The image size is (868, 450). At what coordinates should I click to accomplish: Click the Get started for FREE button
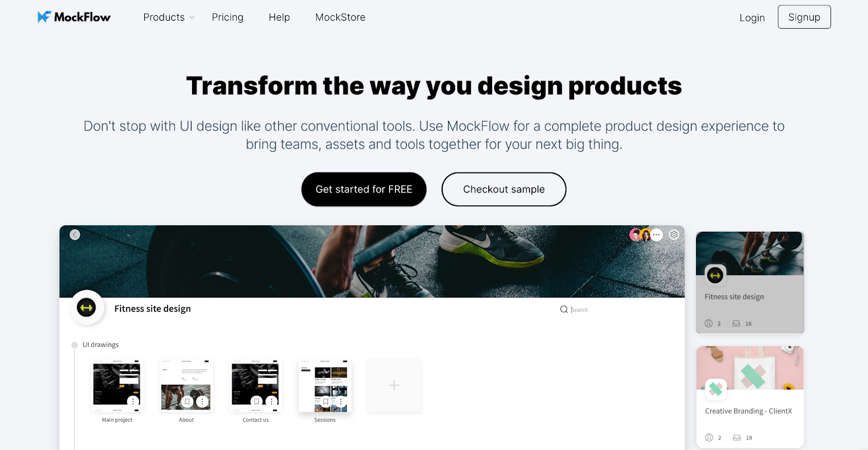click(364, 189)
